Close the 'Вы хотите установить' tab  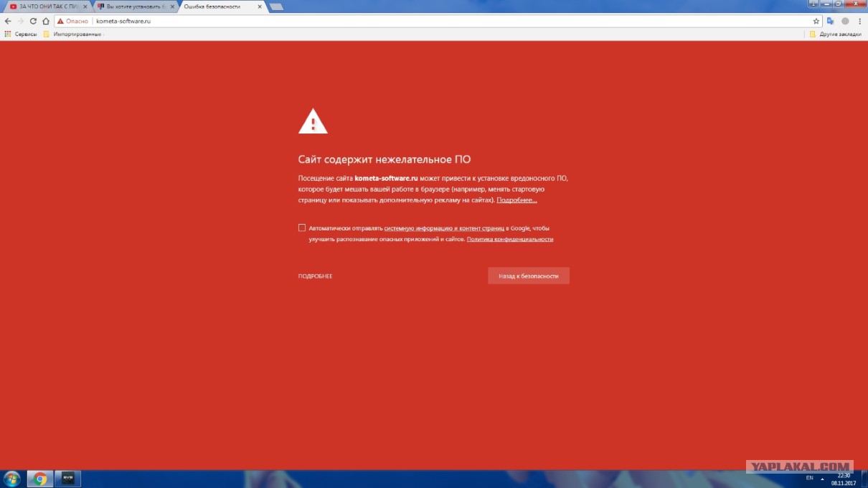point(172,6)
